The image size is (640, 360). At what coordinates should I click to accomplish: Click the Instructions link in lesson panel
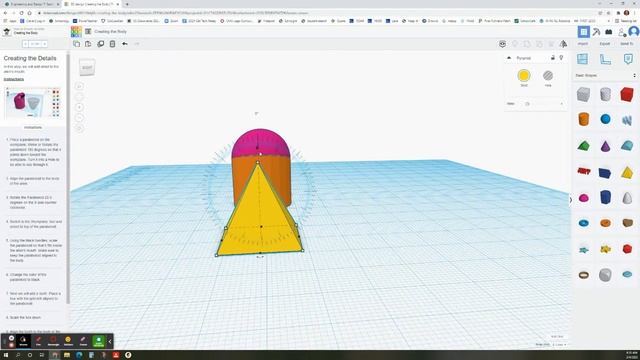coord(14,79)
